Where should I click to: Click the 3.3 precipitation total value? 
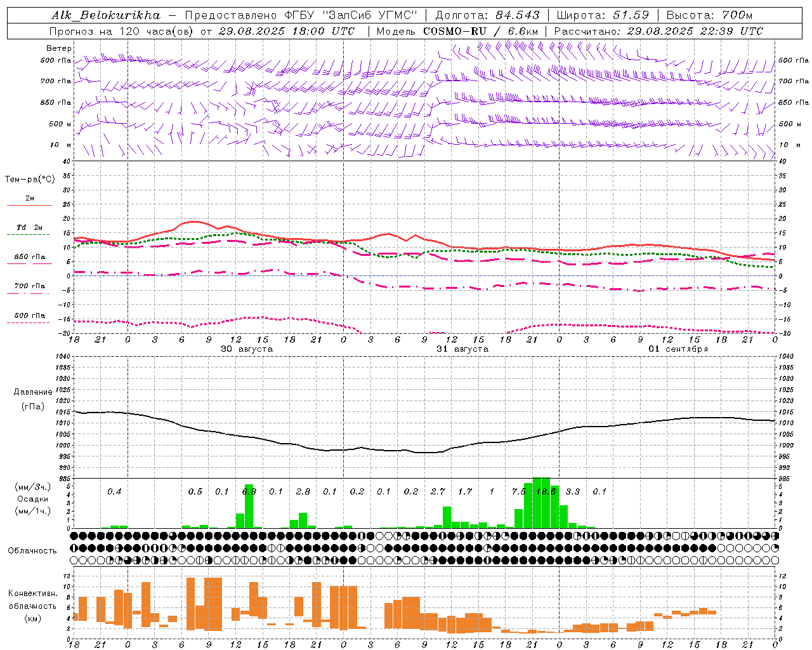coord(573,492)
